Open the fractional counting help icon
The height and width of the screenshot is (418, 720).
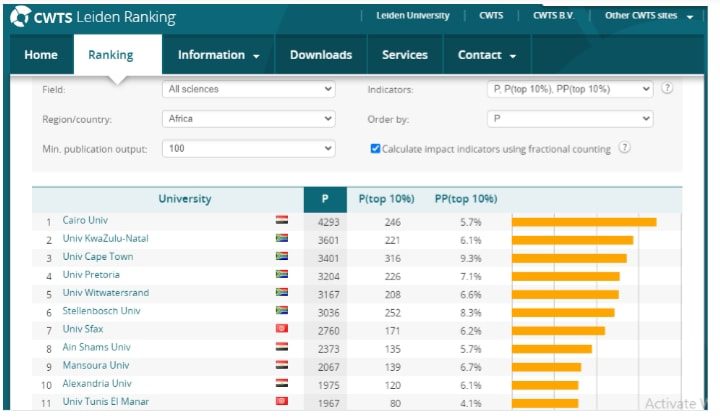point(624,148)
